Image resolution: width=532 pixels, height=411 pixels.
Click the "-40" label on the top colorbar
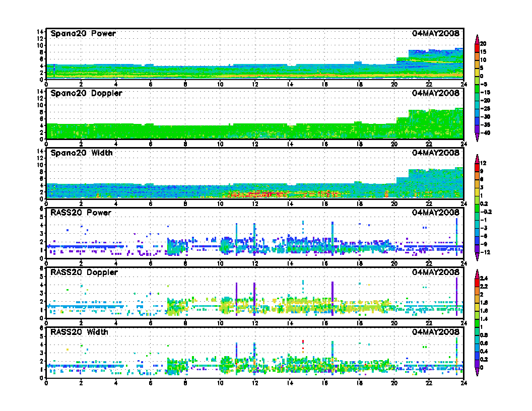[x=486, y=133]
